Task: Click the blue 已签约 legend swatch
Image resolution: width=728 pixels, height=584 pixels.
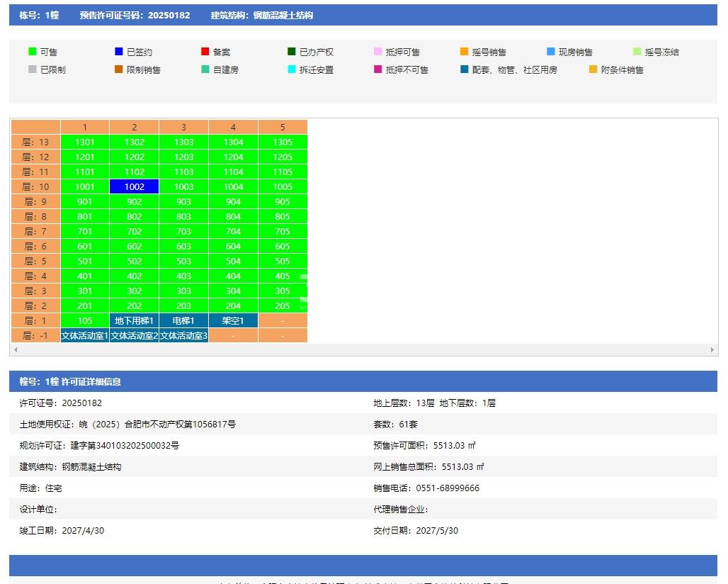Action: (119, 52)
